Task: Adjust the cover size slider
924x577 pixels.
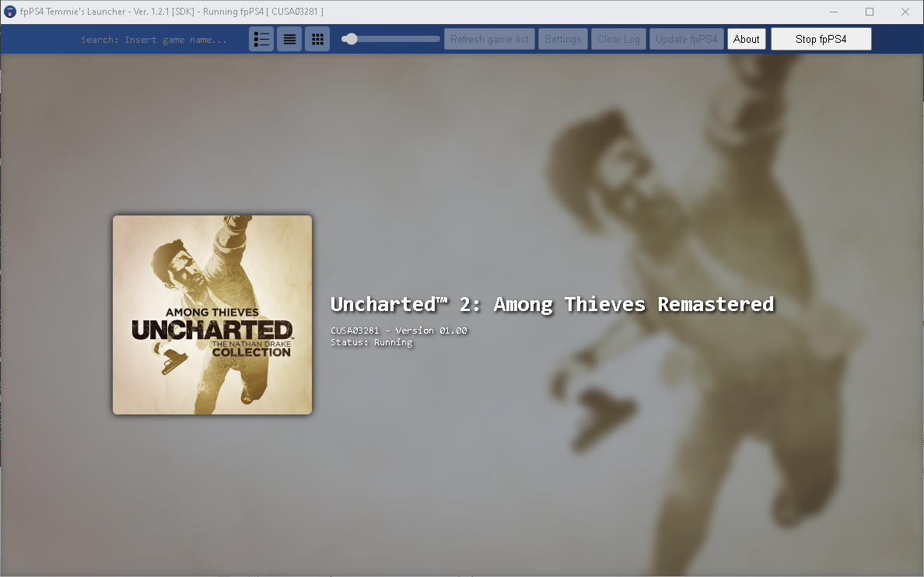Action: pyautogui.click(x=350, y=37)
